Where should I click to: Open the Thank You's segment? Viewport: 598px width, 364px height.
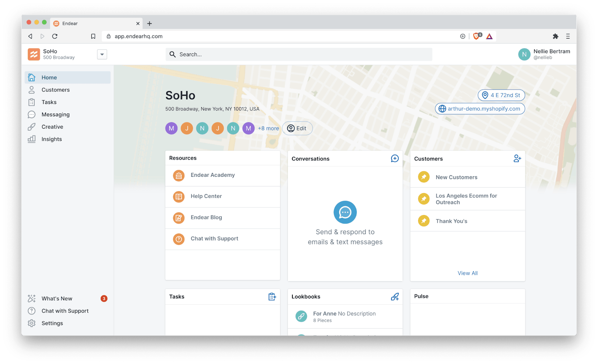click(468, 221)
